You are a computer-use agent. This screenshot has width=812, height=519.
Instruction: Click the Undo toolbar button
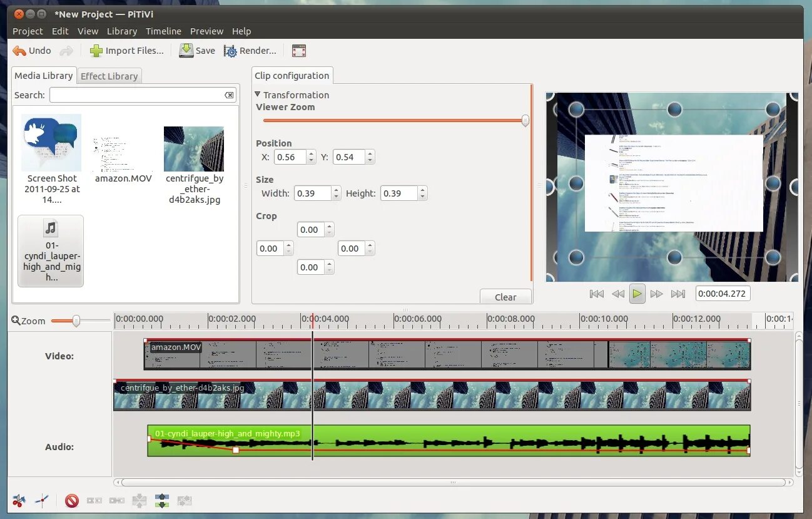click(31, 50)
